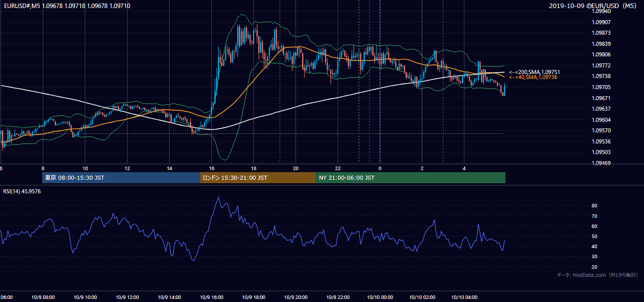
Task: Click price axis label 1.09637
Action: click(601, 109)
